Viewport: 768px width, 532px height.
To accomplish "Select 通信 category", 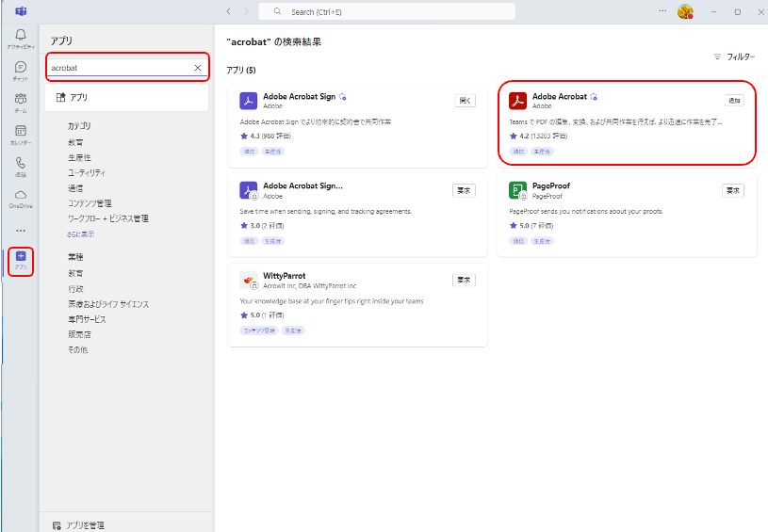I will pos(75,188).
